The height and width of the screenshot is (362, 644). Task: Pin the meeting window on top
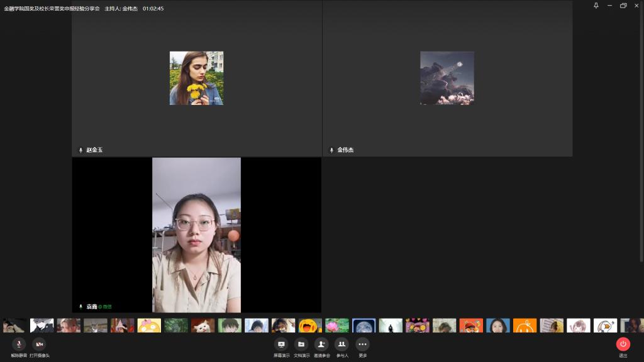point(596,6)
